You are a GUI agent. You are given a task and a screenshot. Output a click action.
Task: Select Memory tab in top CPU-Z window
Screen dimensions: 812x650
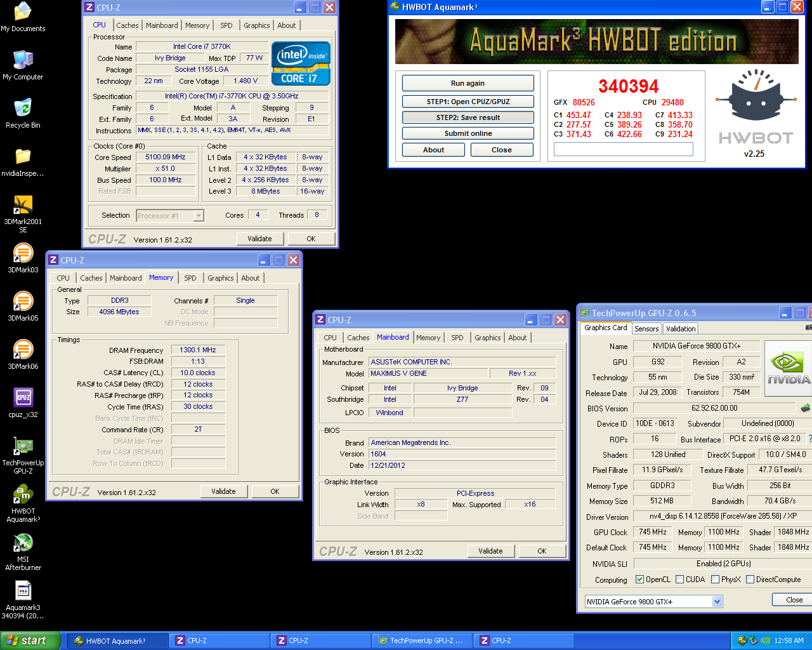(197, 25)
